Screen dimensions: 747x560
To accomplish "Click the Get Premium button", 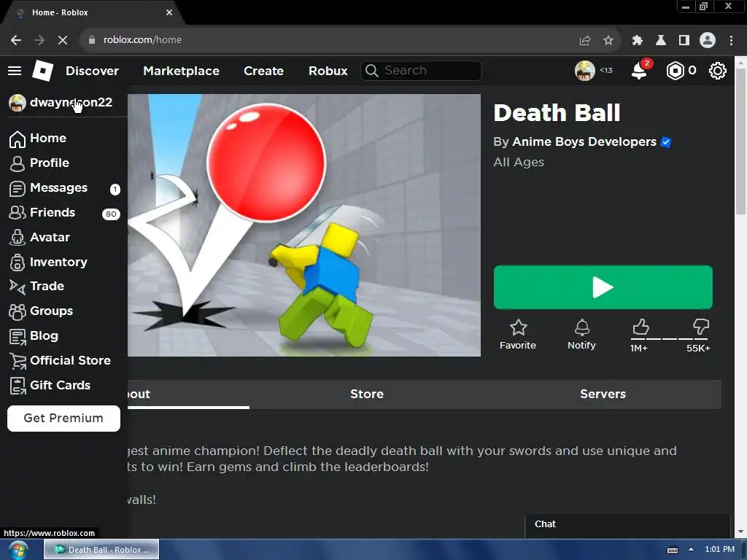I will pos(64,418).
